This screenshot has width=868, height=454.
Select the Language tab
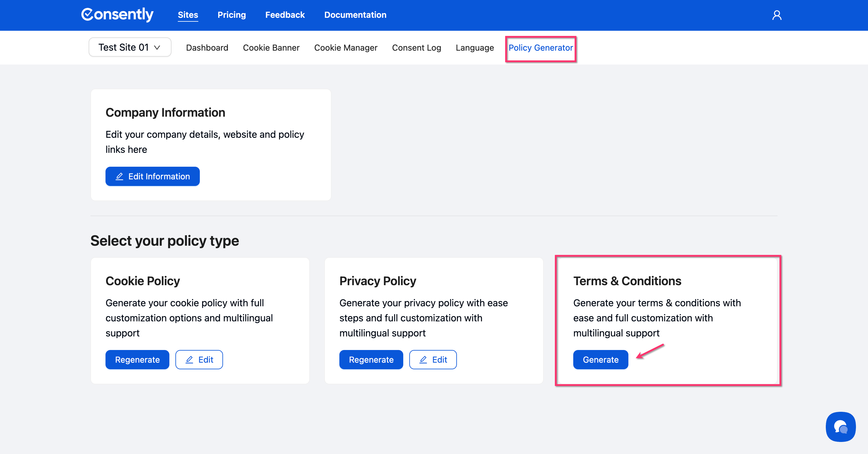point(474,48)
